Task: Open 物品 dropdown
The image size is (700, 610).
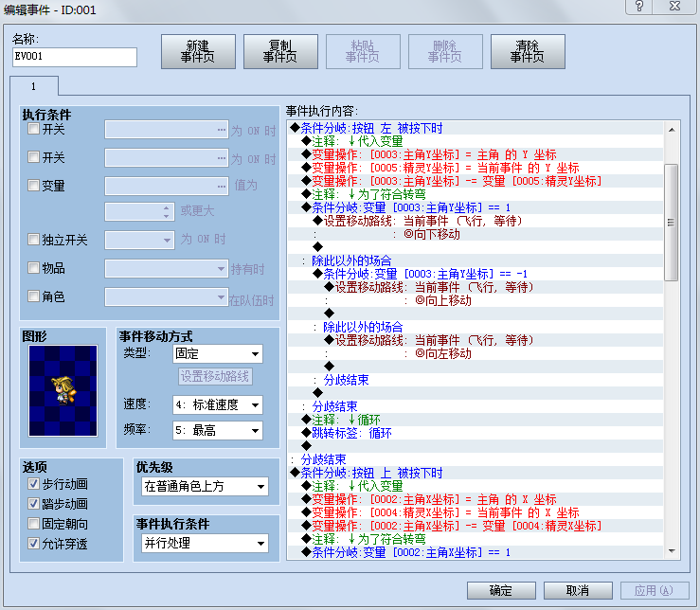Action: (167, 269)
